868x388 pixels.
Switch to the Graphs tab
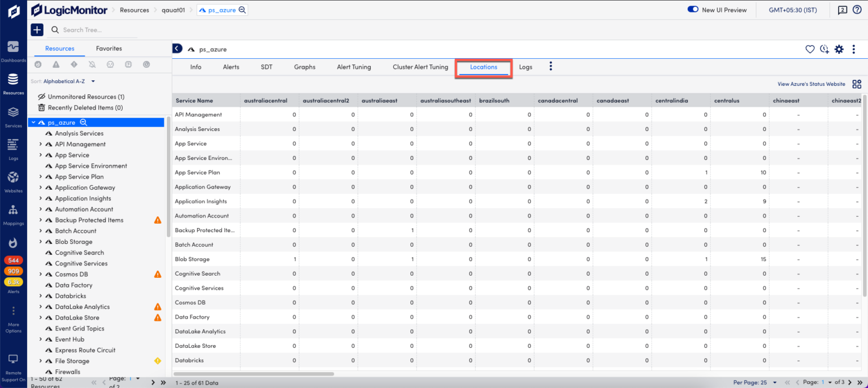tap(305, 67)
